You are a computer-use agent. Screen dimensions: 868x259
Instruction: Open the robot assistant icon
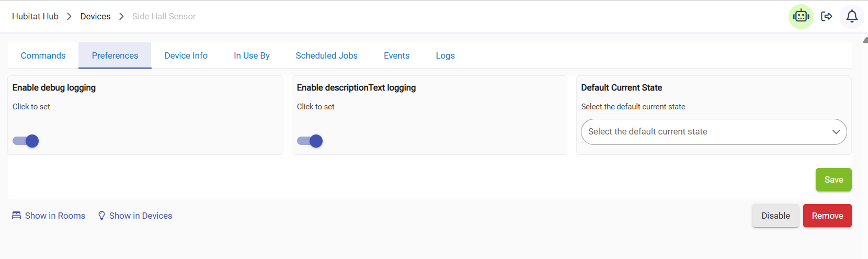[801, 17]
